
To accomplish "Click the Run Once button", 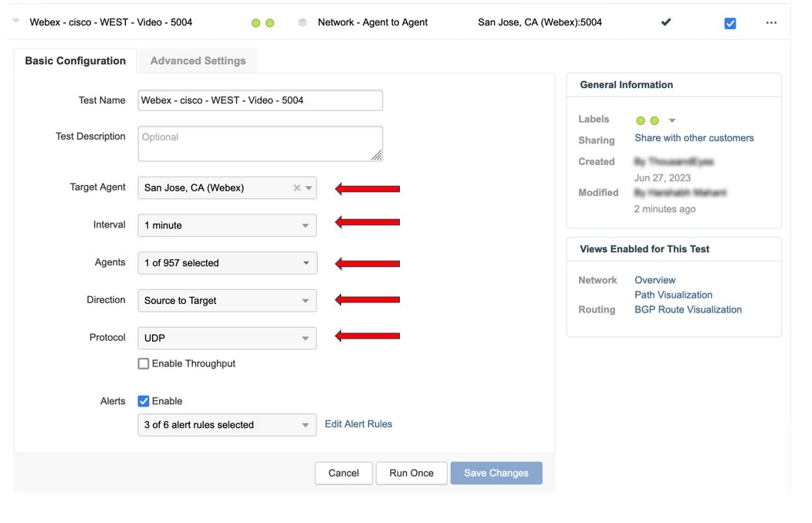I will pos(411,473).
